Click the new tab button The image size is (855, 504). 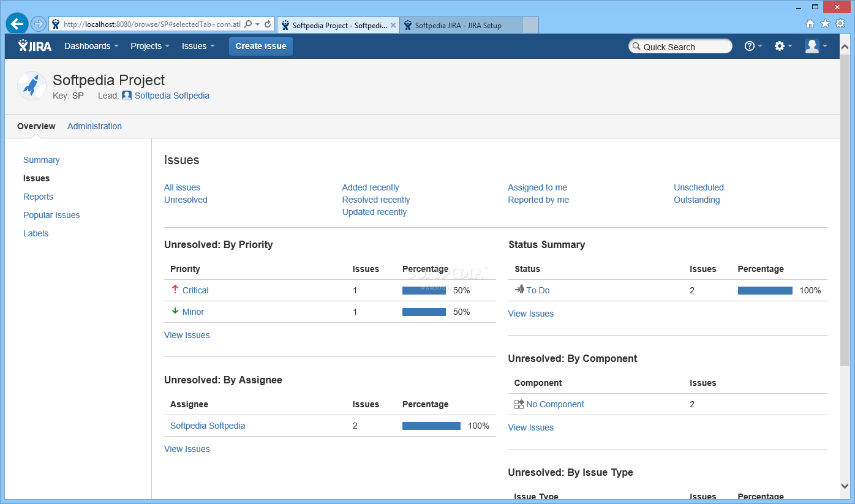[x=530, y=25]
